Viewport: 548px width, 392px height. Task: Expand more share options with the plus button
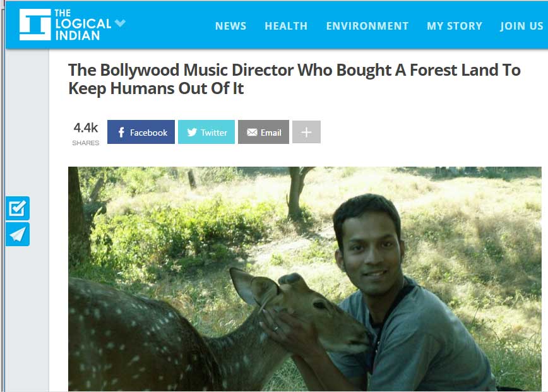click(x=306, y=132)
